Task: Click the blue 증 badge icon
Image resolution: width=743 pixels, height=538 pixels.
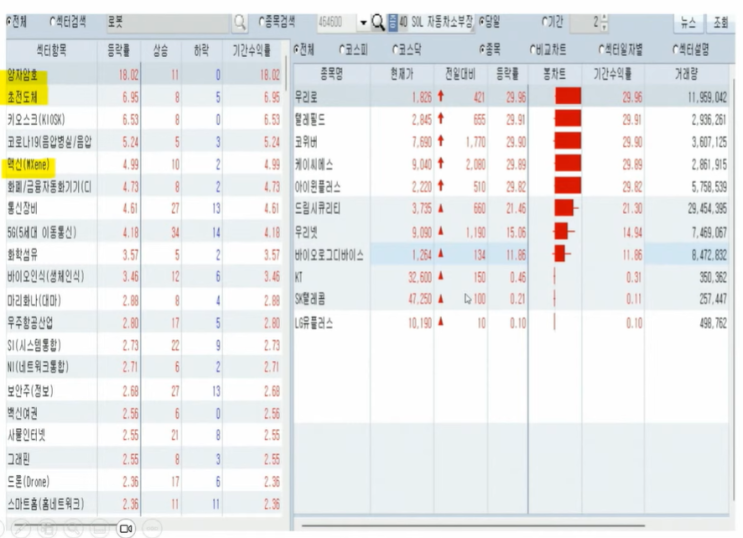Action: [393, 22]
